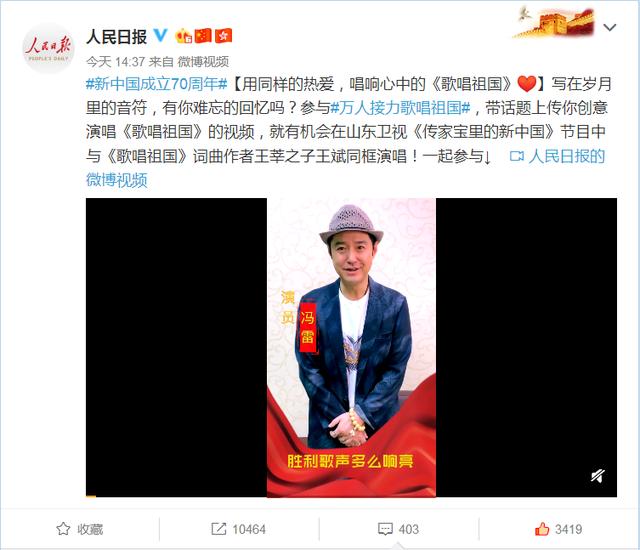The width and height of the screenshot is (640, 550).
Task: Click the Hong Kong flag badge icon
Action: tap(223, 36)
